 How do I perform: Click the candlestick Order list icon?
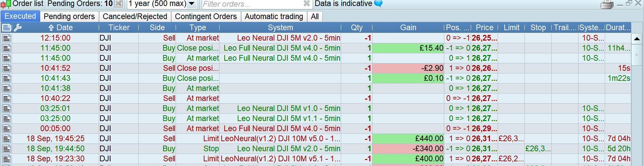[6, 4]
